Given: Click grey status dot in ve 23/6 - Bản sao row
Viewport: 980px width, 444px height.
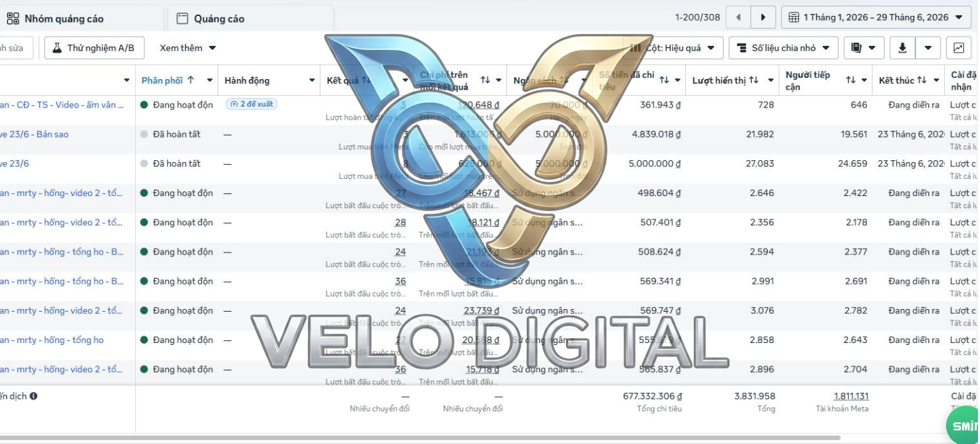Looking at the screenshot, I should 144,134.
